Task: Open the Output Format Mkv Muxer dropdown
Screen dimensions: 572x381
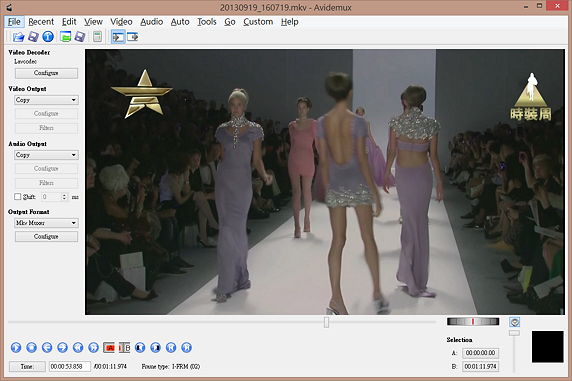Action: [46, 223]
